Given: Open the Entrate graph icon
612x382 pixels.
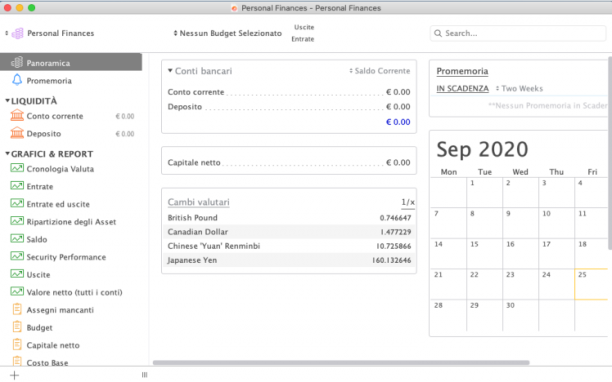Looking at the screenshot, I should point(17,186).
